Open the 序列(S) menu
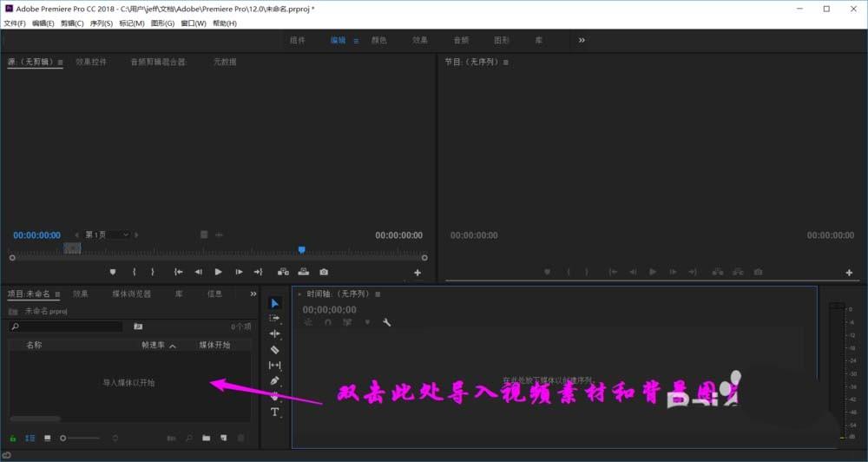The height and width of the screenshot is (462, 868). pos(102,23)
